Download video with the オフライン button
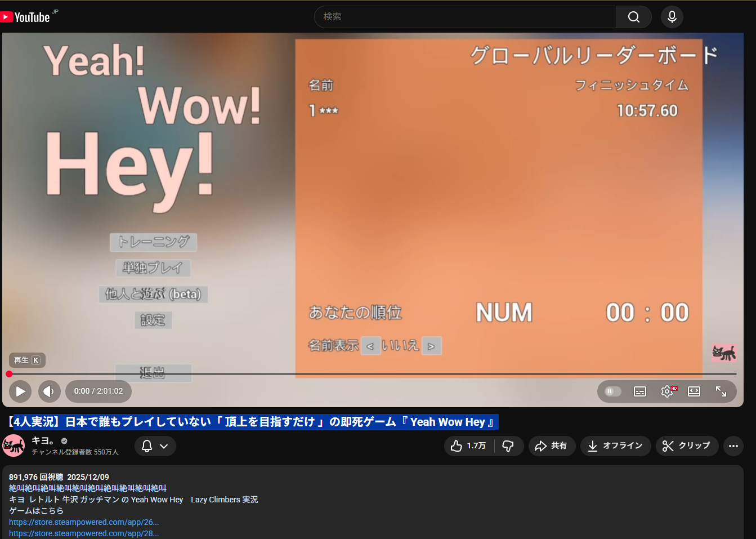Viewport: 756px width, 539px height. click(615, 446)
